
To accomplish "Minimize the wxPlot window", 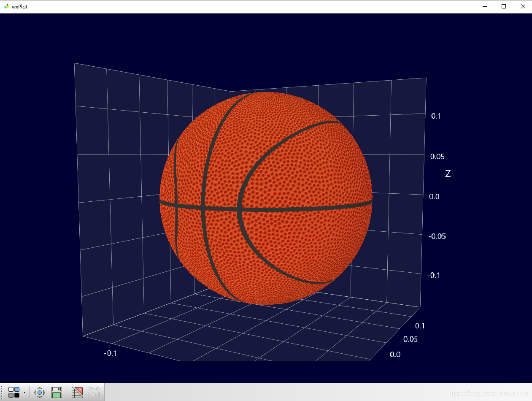I will point(485,6).
